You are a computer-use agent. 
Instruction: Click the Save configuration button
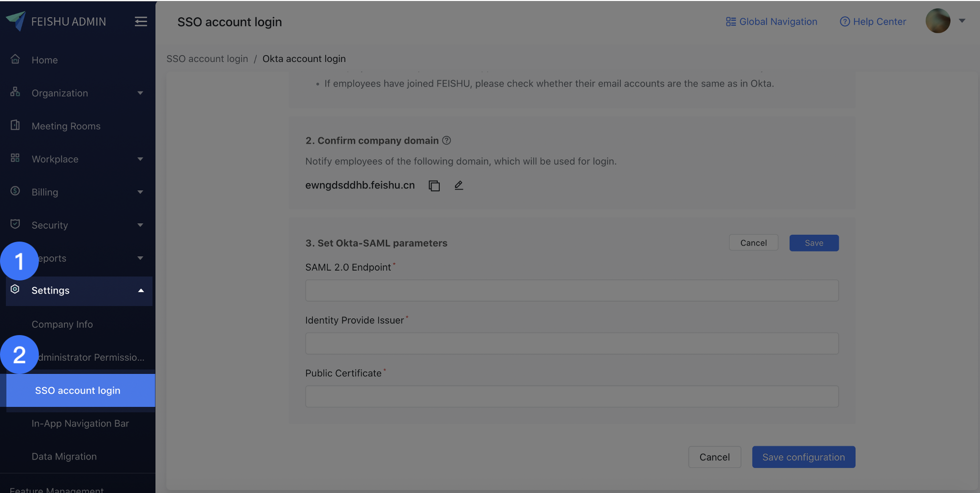click(x=803, y=457)
